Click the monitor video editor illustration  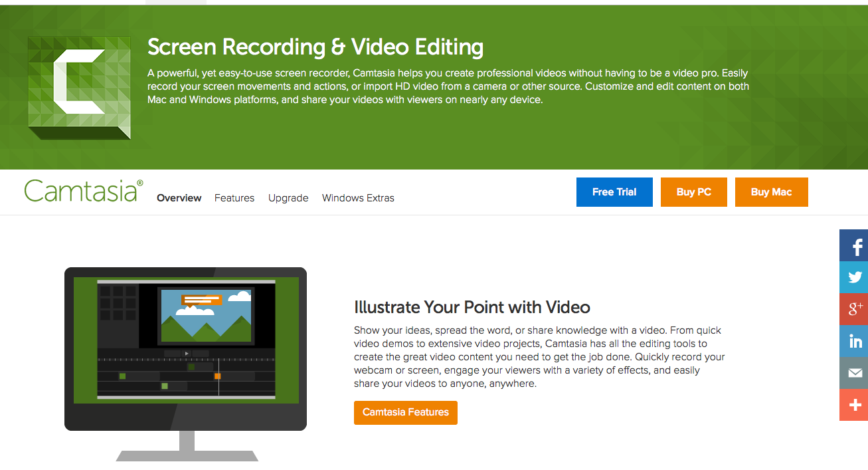tap(185, 364)
